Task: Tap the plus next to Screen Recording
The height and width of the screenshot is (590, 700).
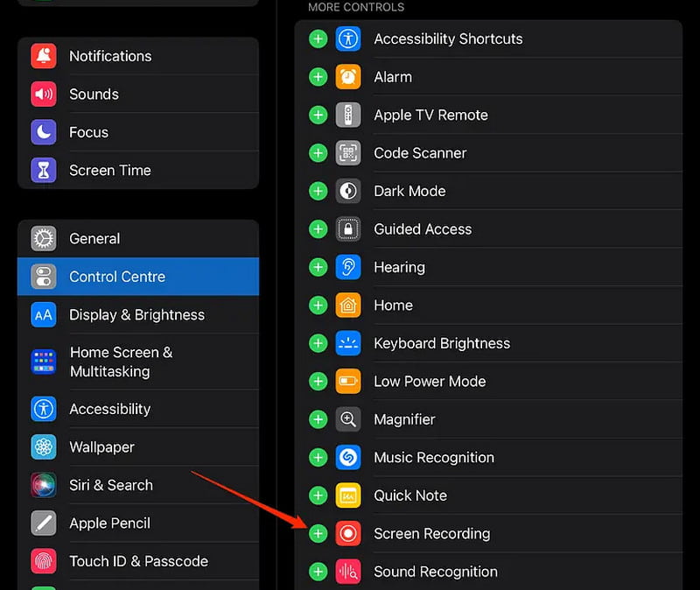Action: (318, 533)
